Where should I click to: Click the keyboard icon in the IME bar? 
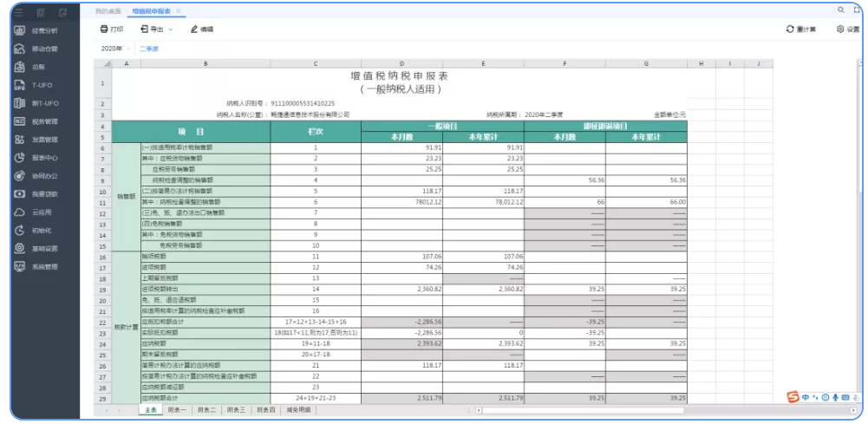tap(845, 397)
